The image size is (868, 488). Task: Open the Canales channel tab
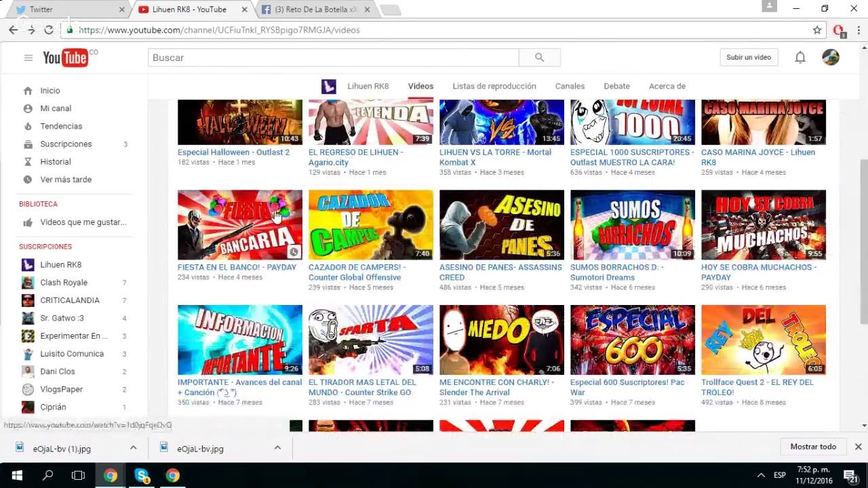tap(570, 86)
